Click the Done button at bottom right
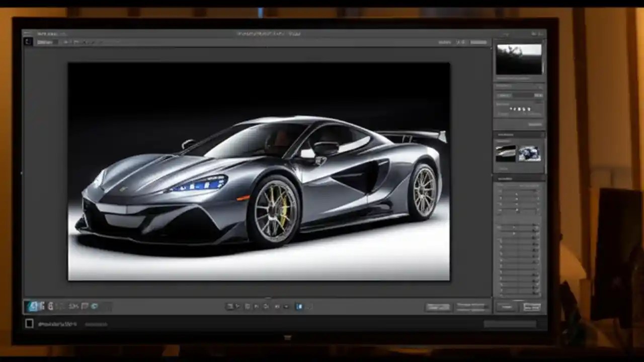 532,306
